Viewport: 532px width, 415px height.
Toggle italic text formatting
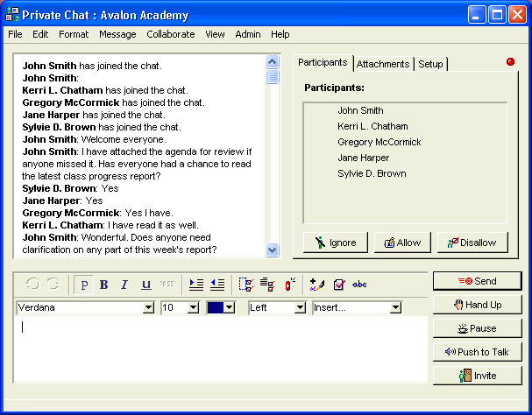(x=124, y=285)
